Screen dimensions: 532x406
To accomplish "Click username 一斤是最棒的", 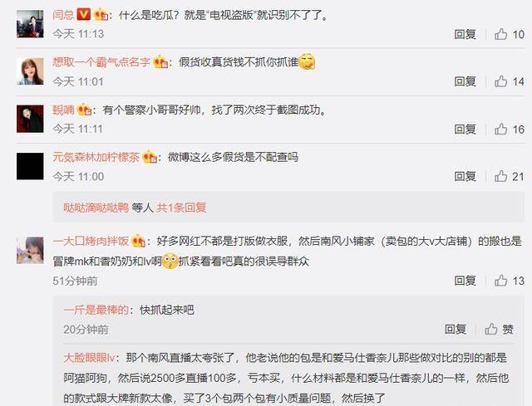I will coord(96,310).
